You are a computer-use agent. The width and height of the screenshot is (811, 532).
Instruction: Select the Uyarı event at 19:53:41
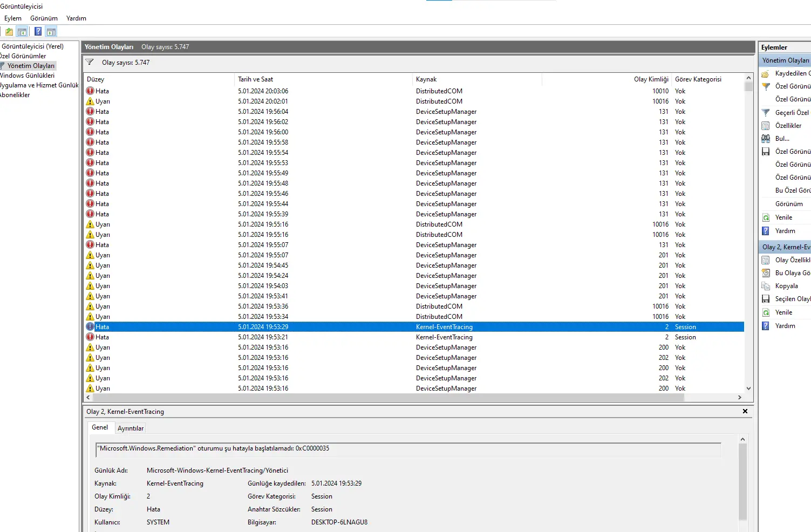[414, 296]
